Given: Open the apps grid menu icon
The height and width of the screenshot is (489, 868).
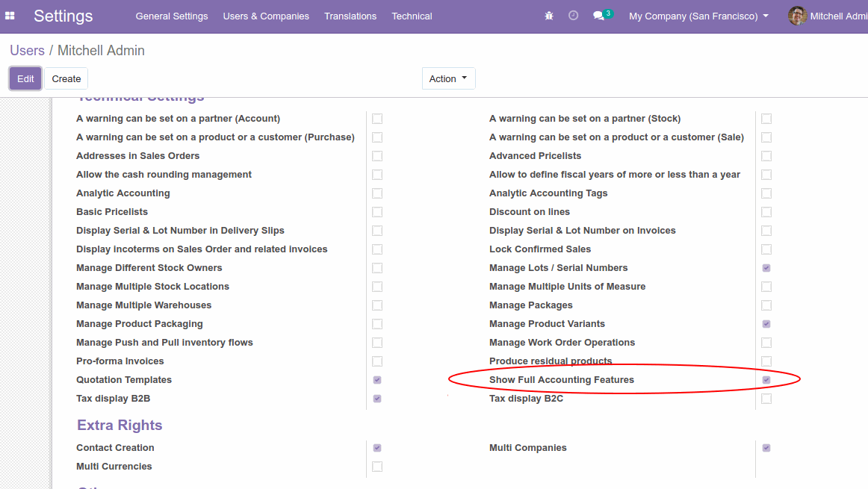Looking at the screenshot, I should click(x=10, y=16).
